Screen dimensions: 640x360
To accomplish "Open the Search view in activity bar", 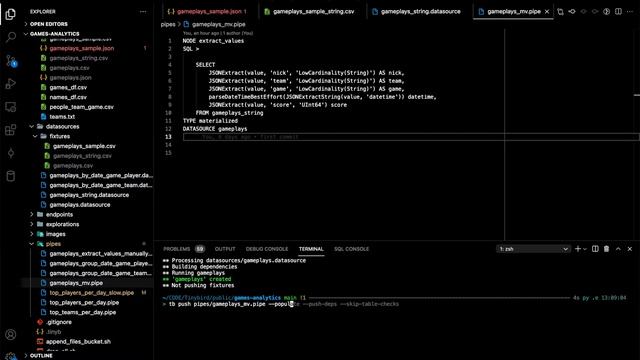I will click(x=11, y=37).
